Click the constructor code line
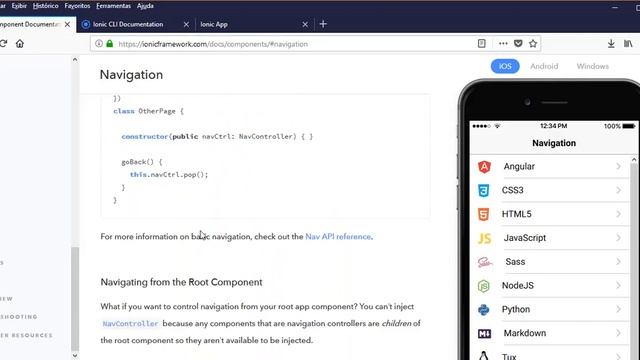This screenshot has width=640, height=360. (217, 137)
